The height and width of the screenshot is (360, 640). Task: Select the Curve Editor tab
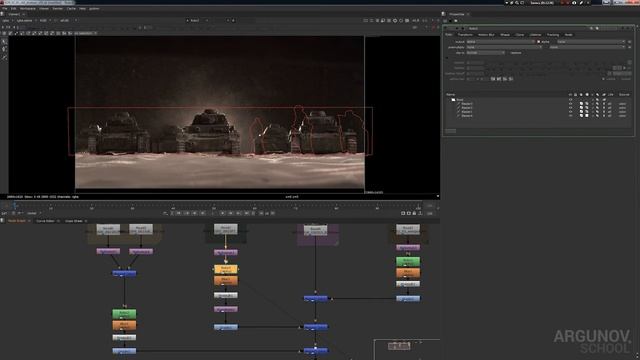click(x=45, y=221)
